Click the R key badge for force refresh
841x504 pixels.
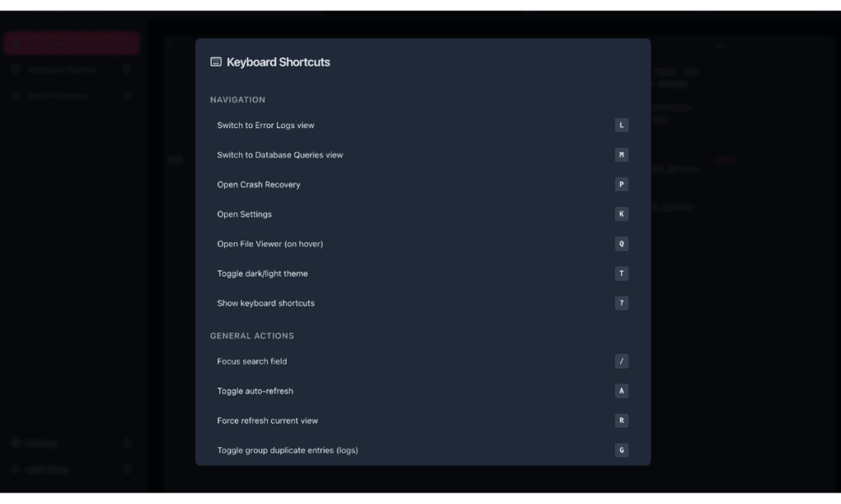621,420
